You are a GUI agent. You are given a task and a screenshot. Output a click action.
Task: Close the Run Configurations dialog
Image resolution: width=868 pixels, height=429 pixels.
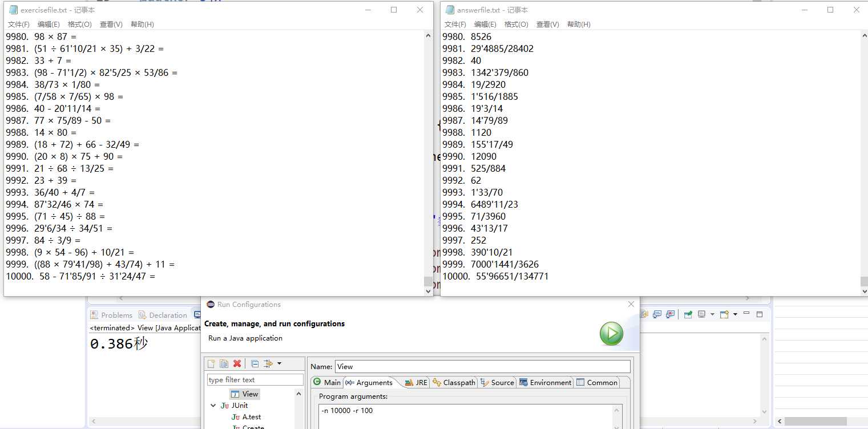click(x=631, y=304)
